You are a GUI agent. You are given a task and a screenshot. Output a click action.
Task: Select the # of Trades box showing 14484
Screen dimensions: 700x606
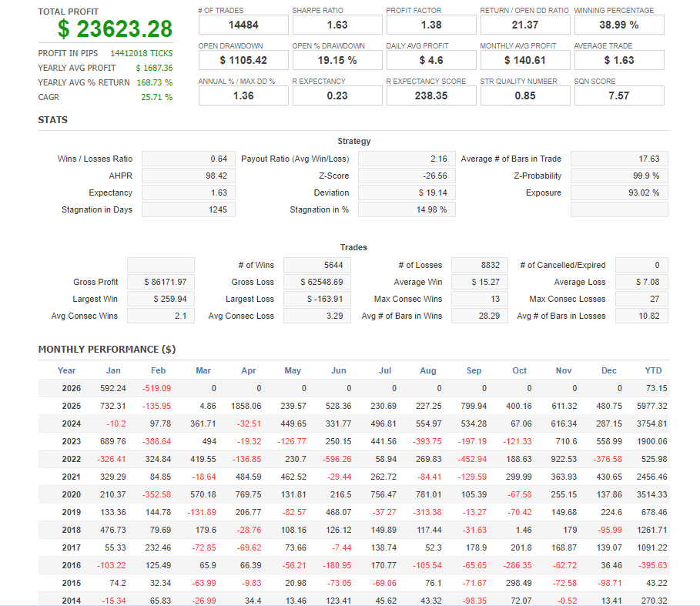(x=243, y=25)
